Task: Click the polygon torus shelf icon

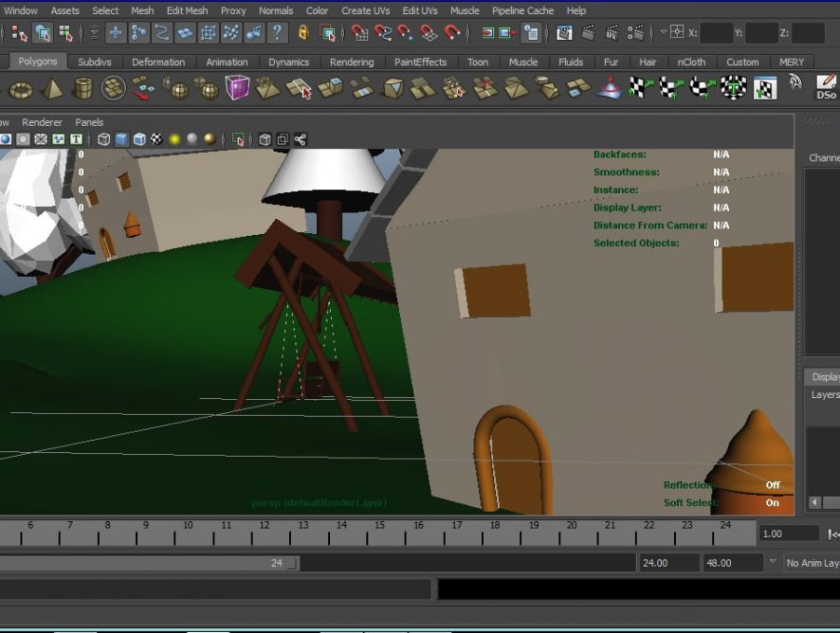Action: point(21,89)
